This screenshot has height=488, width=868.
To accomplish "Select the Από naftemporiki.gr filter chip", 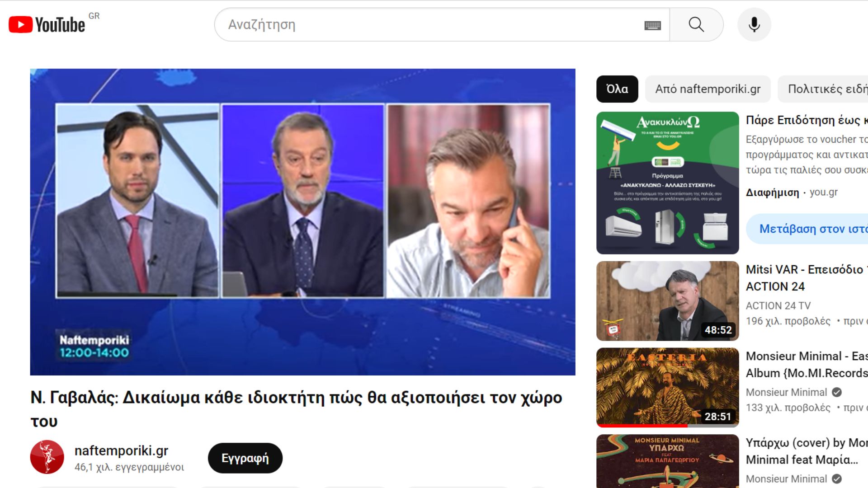I will click(x=708, y=89).
